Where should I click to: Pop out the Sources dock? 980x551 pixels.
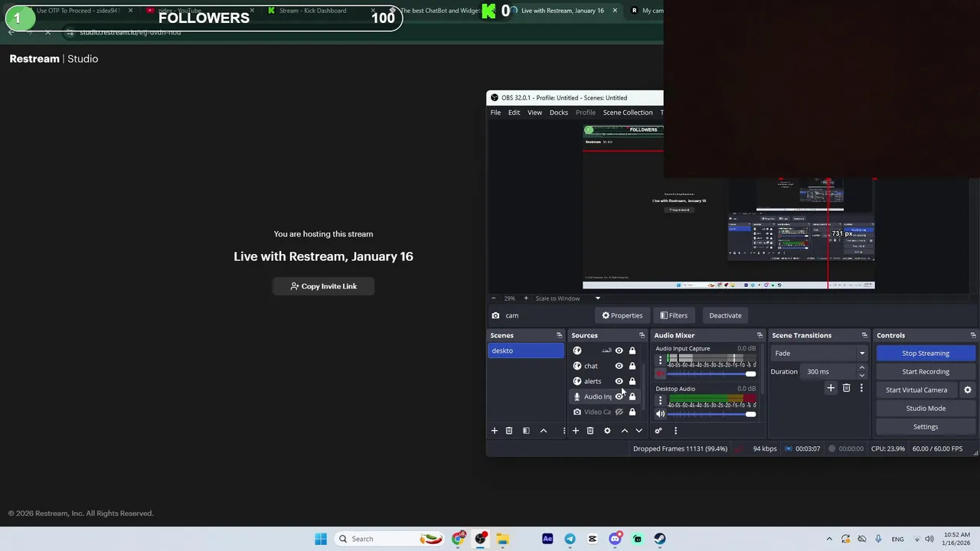click(x=642, y=335)
